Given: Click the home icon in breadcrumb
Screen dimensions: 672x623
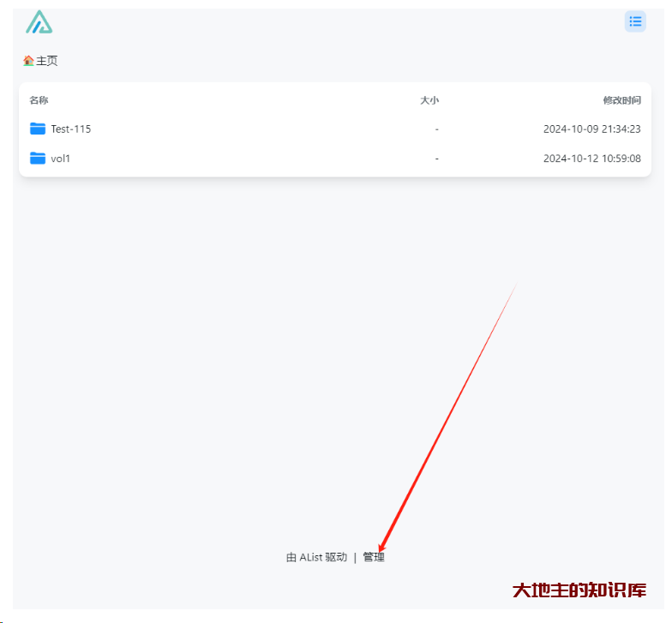Looking at the screenshot, I should (x=28, y=60).
